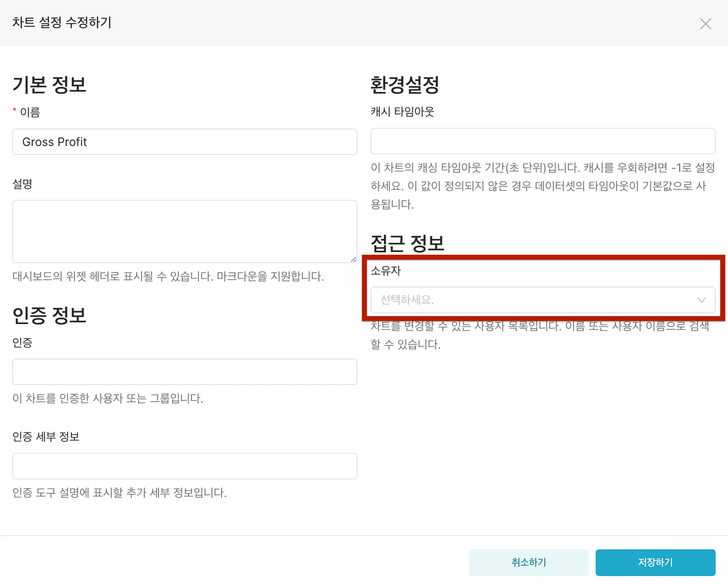
Task: Save changes with the 저장하기 button
Action: (655, 562)
